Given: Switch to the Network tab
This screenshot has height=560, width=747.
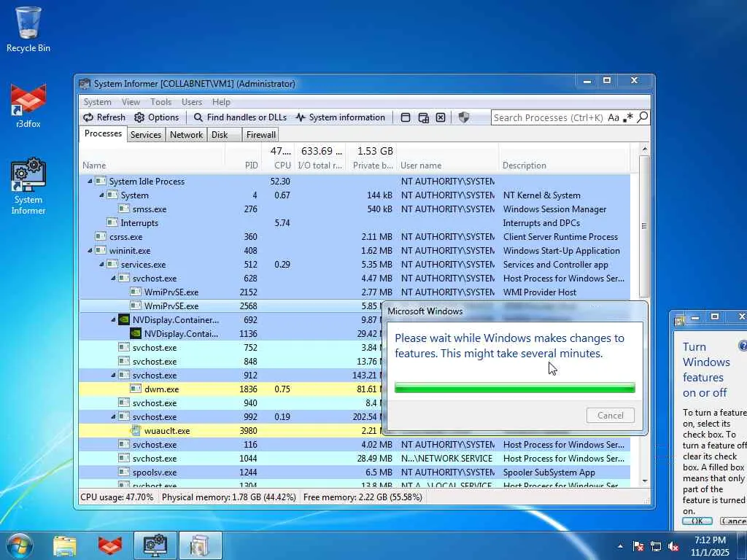Looking at the screenshot, I should (x=186, y=135).
